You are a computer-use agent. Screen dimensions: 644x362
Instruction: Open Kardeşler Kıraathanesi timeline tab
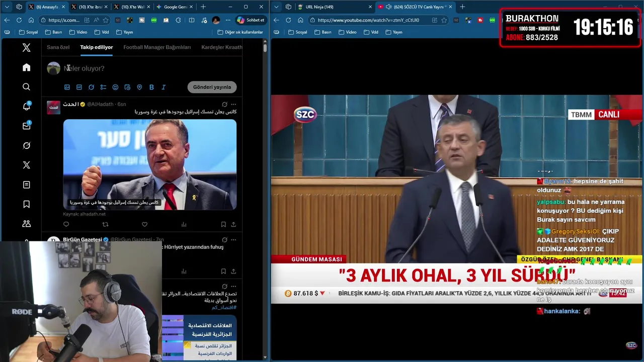pos(222,47)
